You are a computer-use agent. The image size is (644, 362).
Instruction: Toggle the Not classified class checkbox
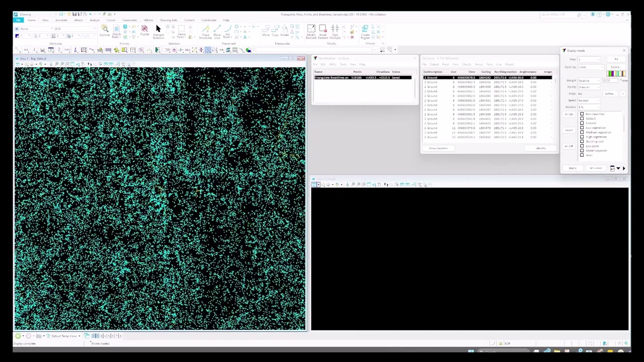tap(582, 114)
